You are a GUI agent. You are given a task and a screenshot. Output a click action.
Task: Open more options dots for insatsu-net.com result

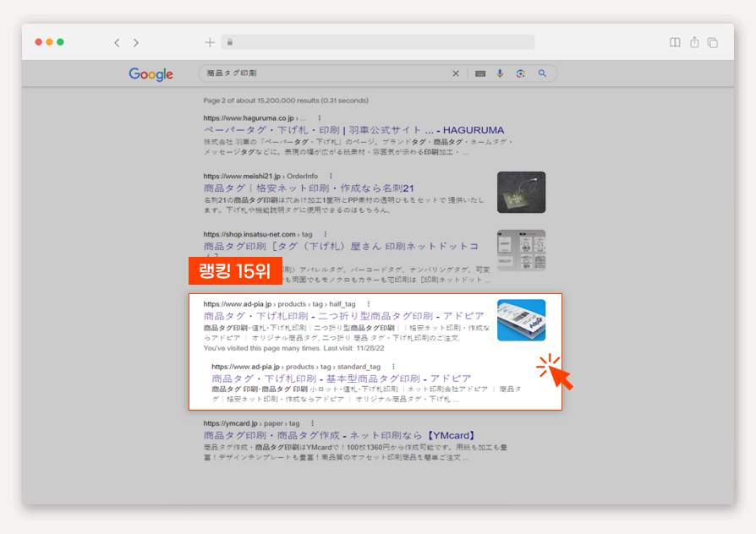[x=325, y=234]
